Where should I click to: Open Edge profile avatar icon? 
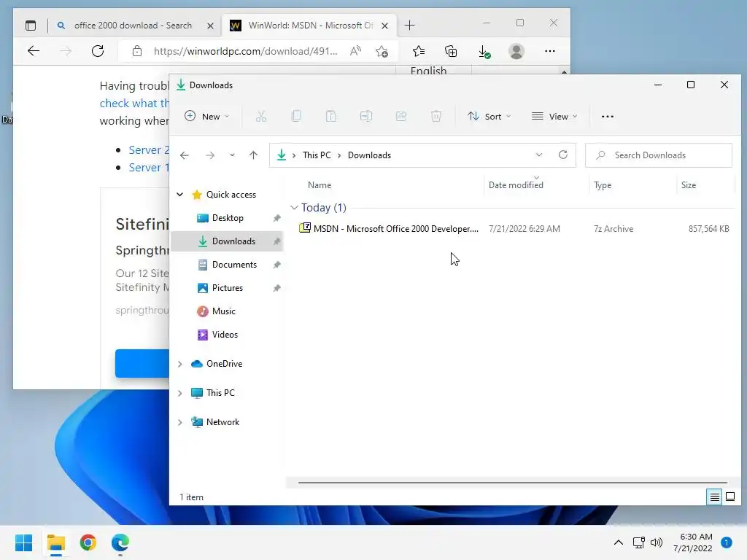point(516,51)
